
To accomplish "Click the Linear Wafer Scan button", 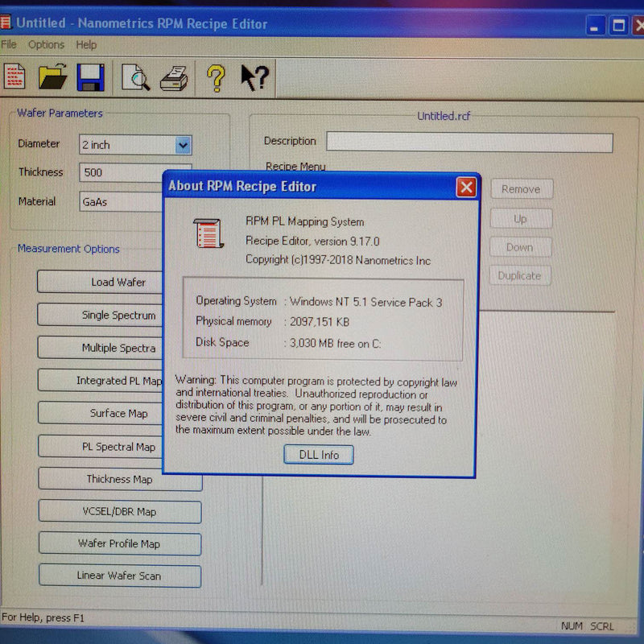I will pos(119,576).
